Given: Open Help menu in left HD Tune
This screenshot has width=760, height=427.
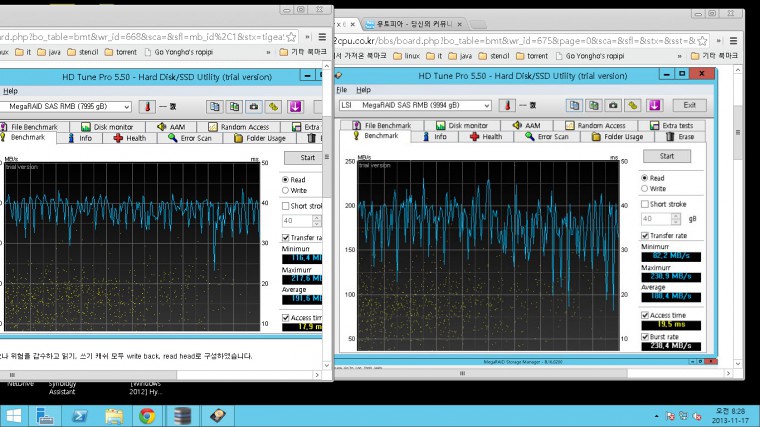Looking at the screenshot, I should [10, 91].
